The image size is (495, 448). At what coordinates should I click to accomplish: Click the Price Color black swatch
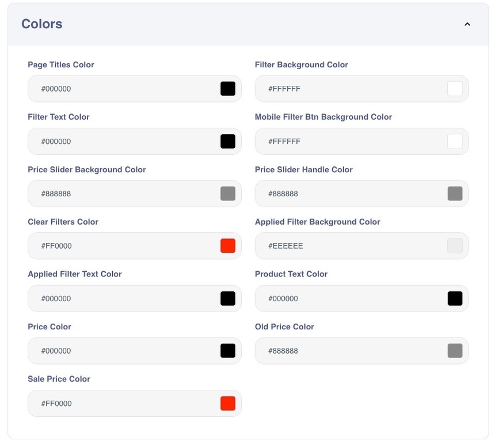coord(228,351)
